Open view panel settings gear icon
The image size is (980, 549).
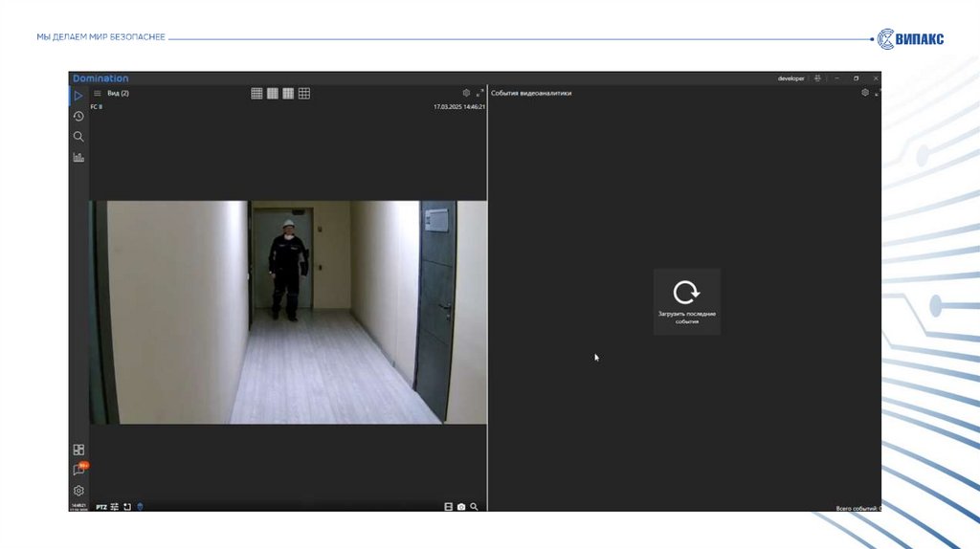pyautogui.click(x=466, y=93)
